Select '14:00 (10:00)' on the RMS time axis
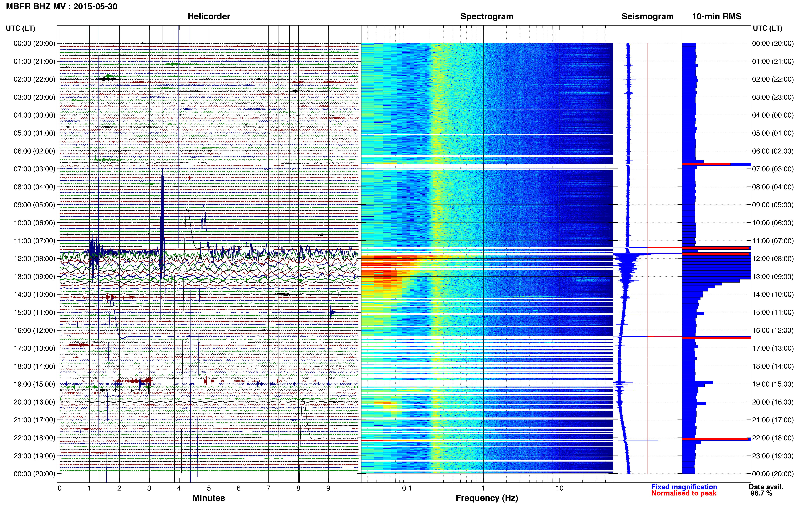 coord(773,294)
